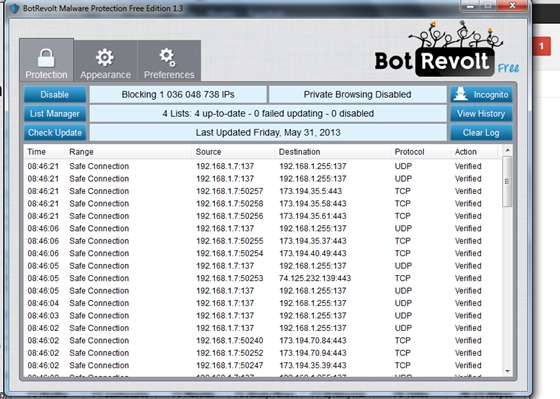Image resolution: width=560 pixels, height=399 pixels.
Task: Click the 08:46:03 time entry
Action: pos(43,315)
